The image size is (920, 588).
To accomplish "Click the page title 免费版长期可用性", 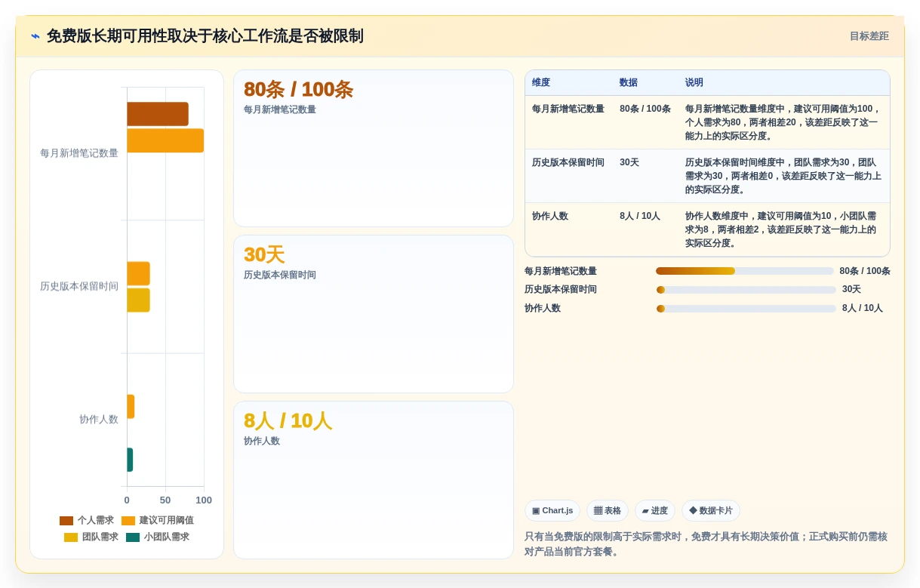I will click(x=205, y=36).
